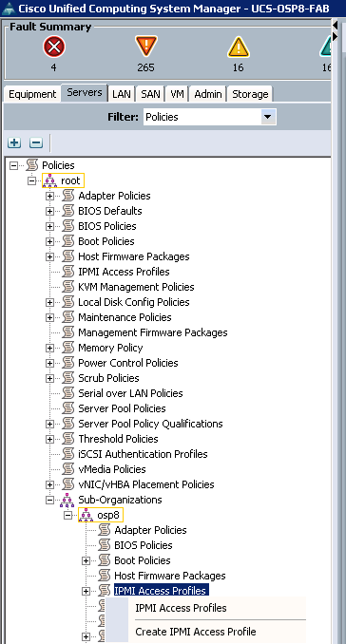The width and height of the screenshot is (346, 644).
Task: Click the left-pointing panel collapse arrow
Action: pos(335,26)
